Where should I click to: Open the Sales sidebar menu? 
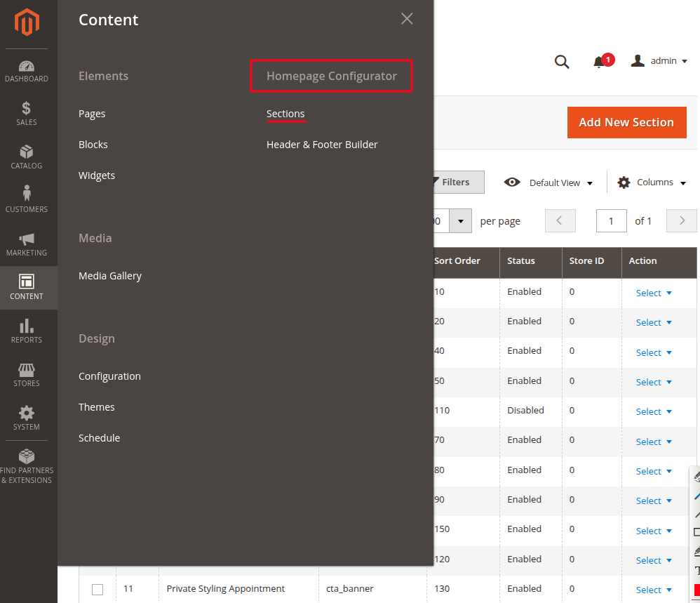(x=27, y=114)
